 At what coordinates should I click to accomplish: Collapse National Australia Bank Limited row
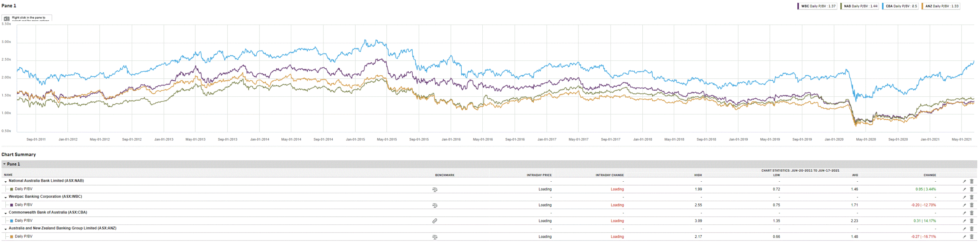pyautogui.click(x=6, y=181)
